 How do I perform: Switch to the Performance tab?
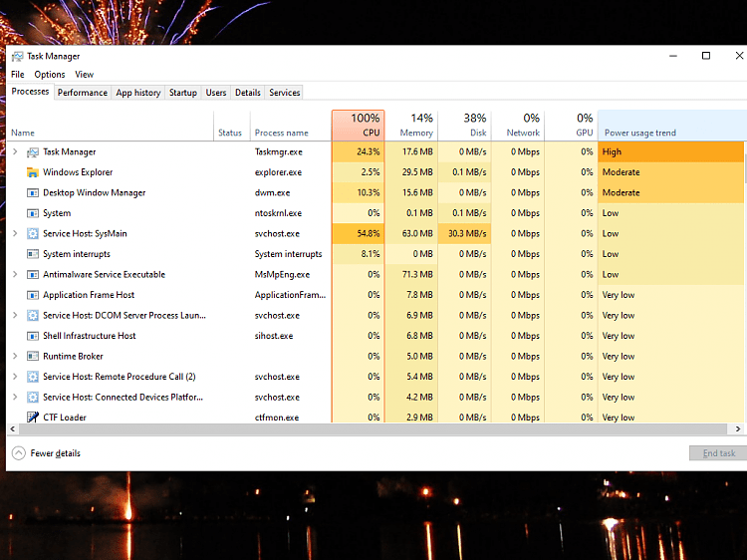coord(83,93)
